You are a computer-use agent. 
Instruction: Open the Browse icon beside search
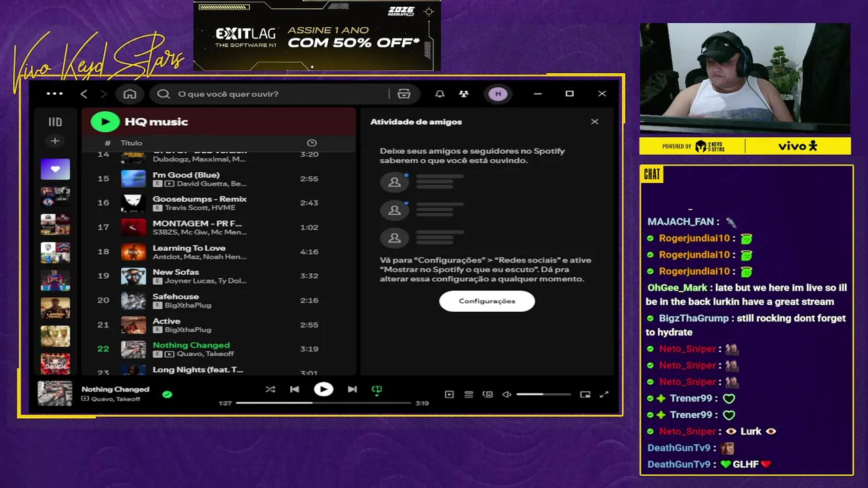[404, 94]
